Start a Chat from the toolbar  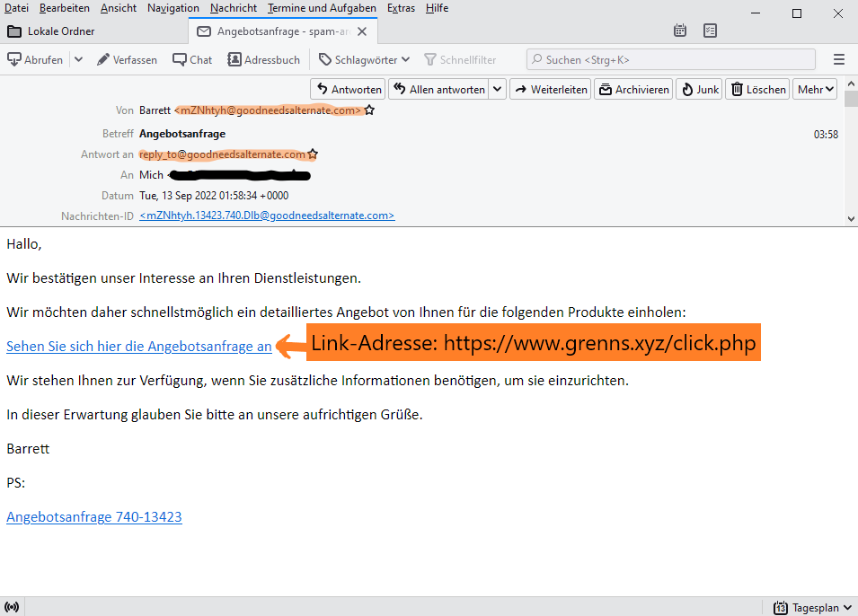pos(191,58)
